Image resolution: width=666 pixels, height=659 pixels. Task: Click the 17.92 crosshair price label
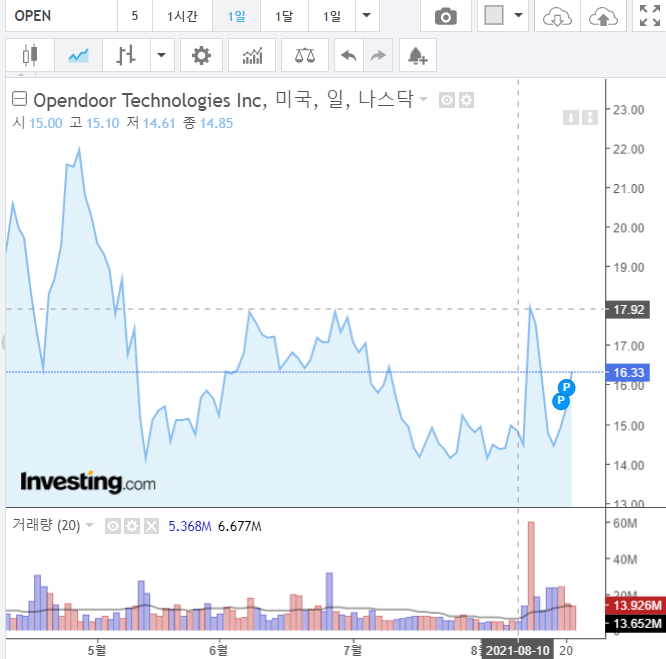628,310
